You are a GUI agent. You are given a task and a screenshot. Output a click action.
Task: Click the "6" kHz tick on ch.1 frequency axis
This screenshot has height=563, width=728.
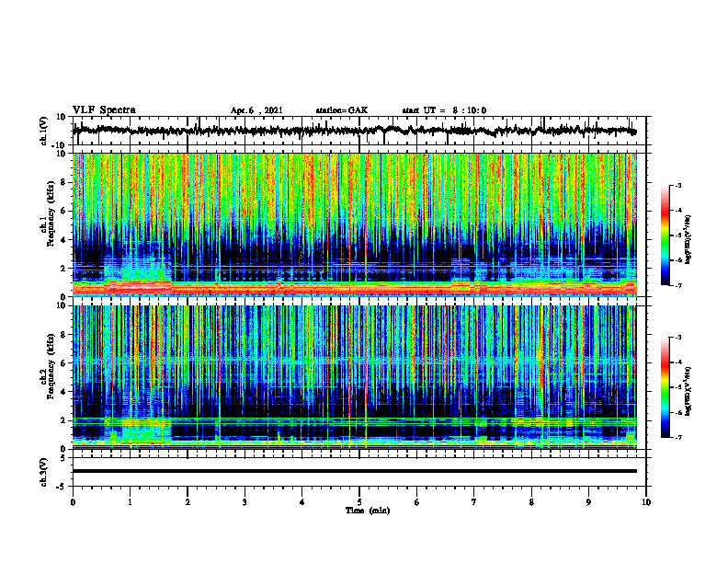click(63, 212)
